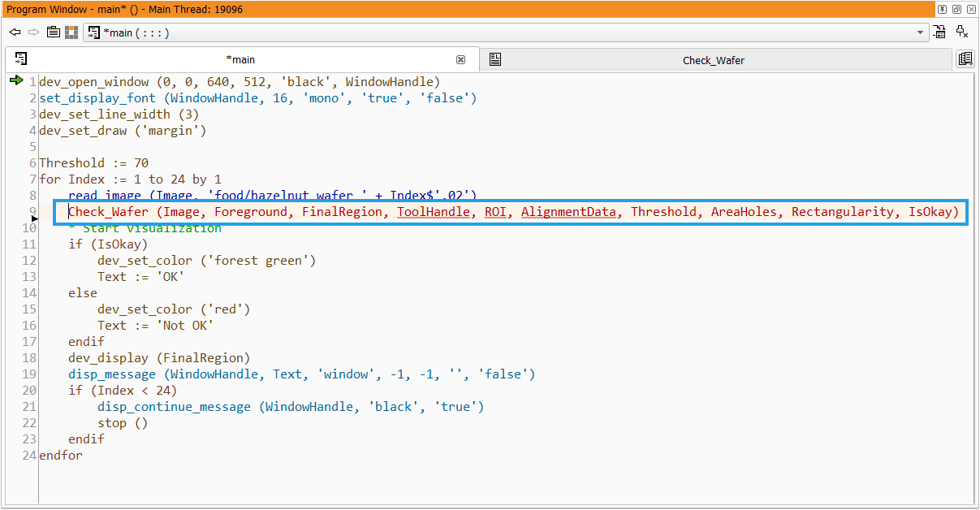Open the procedure interface clipboard icon

[x=53, y=32]
